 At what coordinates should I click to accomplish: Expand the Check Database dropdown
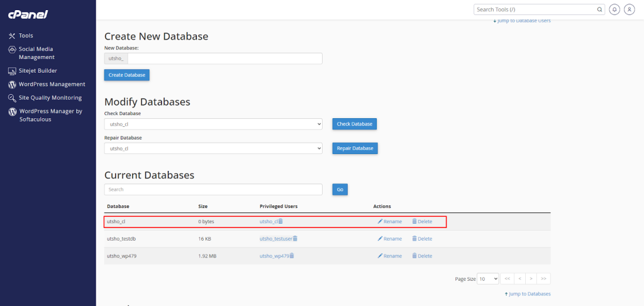point(213,124)
